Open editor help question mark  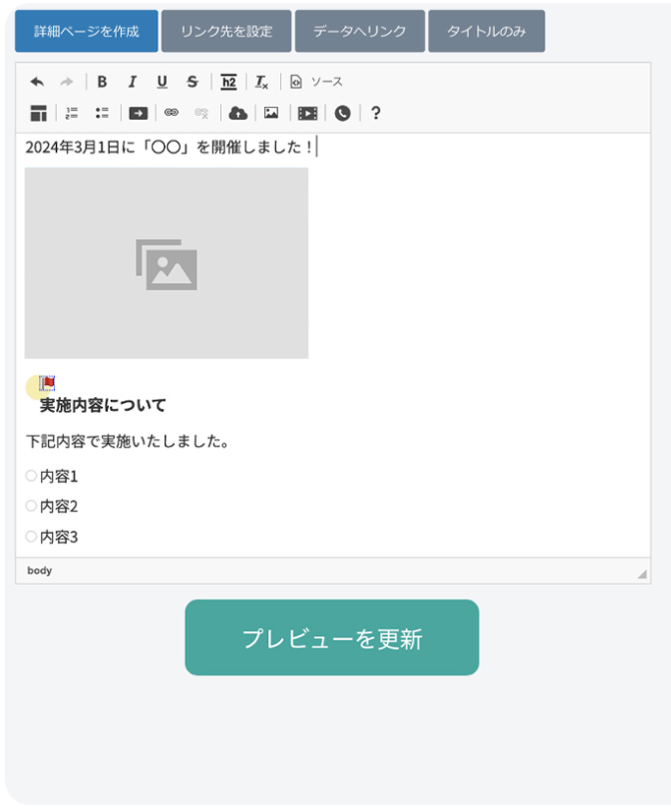point(376,113)
